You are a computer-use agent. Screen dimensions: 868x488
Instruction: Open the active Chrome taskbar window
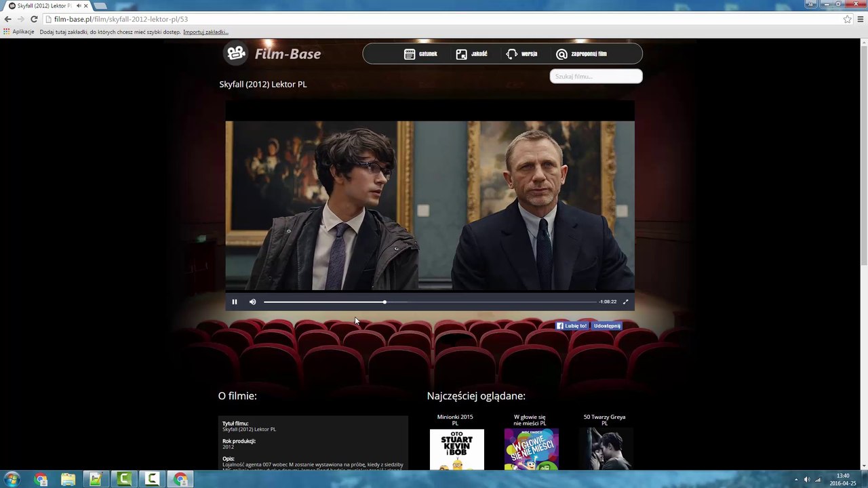[180, 480]
